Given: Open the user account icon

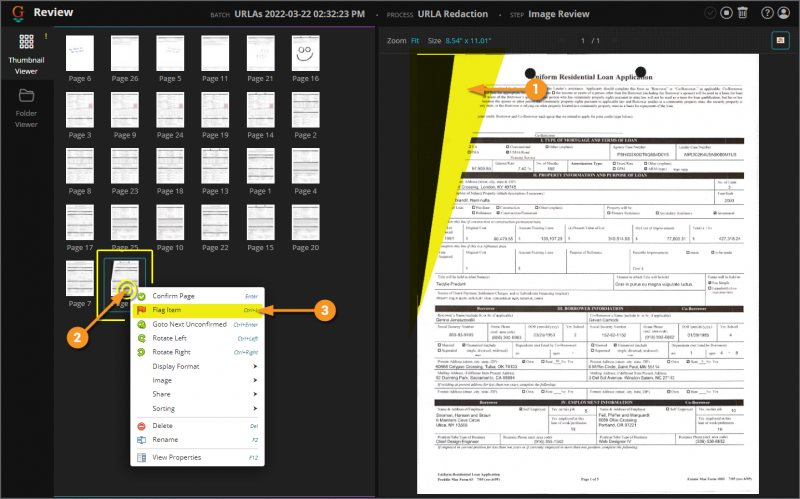Looking at the screenshot, I should (783, 13).
